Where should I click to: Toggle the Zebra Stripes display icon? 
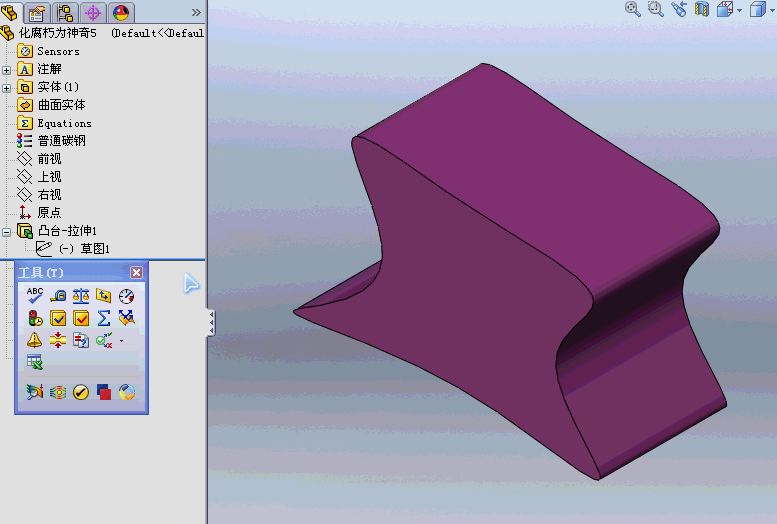pyautogui.click(x=58, y=393)
